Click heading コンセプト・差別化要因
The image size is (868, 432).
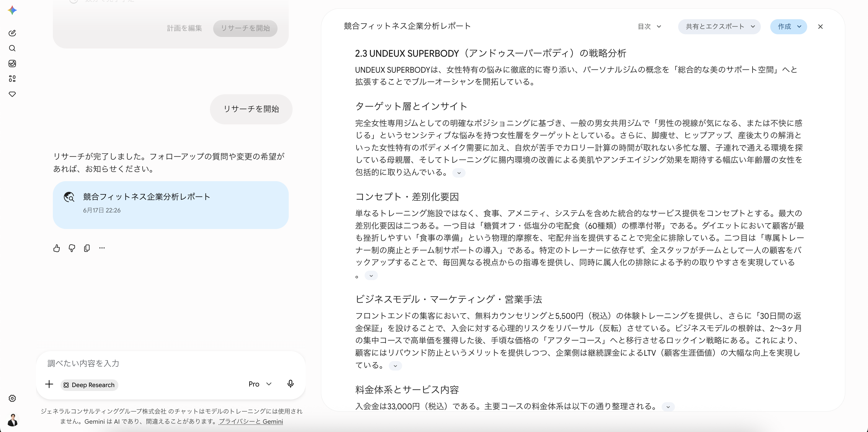tap(407, 197)
